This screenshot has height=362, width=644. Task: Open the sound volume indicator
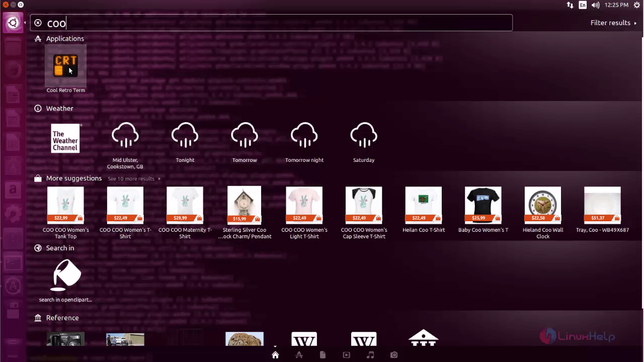pos(596,5)
